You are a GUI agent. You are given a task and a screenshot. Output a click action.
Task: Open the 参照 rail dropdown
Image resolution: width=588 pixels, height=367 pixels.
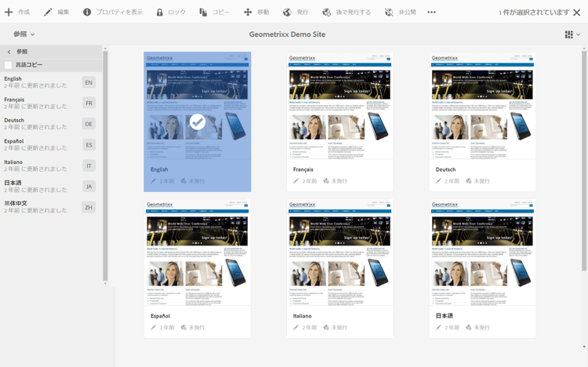(x=24, y=35)
